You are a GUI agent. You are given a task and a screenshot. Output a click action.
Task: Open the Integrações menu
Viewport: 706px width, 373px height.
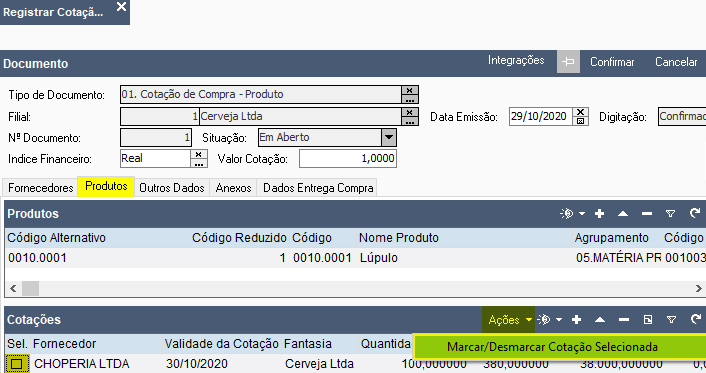[516, 60]
